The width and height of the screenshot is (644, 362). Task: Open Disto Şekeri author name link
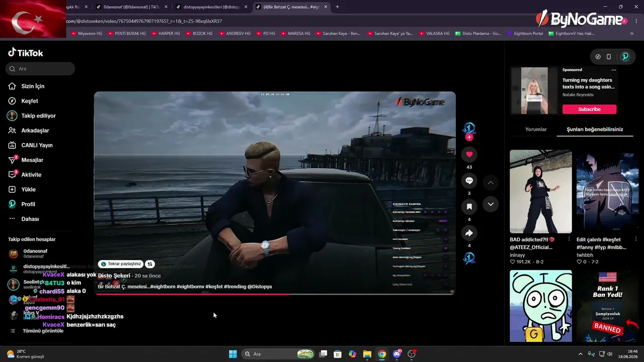(x=114, y=276)
